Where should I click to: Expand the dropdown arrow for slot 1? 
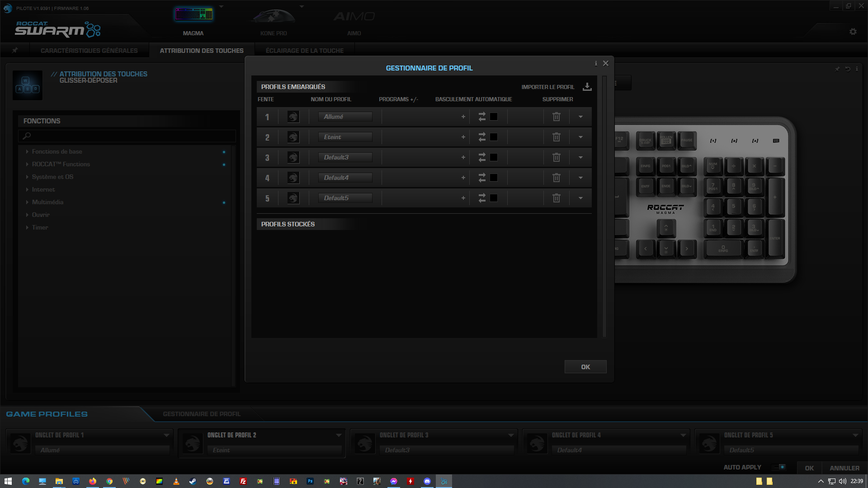[580, 117]
